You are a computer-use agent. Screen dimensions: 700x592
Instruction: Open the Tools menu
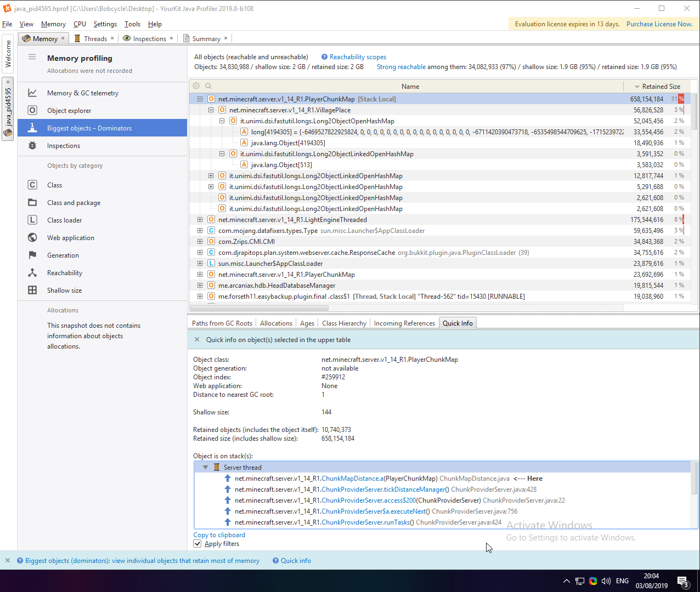point(132,24)
